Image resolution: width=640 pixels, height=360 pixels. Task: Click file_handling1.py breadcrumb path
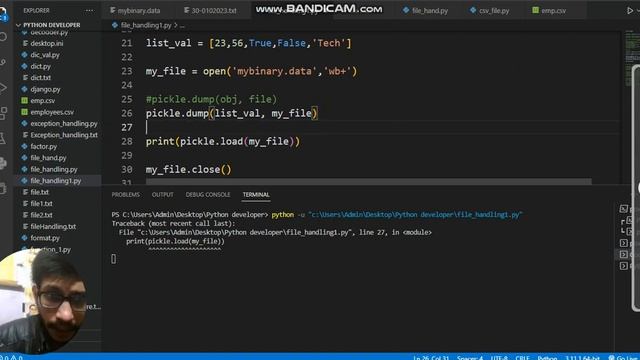point(146,25)
